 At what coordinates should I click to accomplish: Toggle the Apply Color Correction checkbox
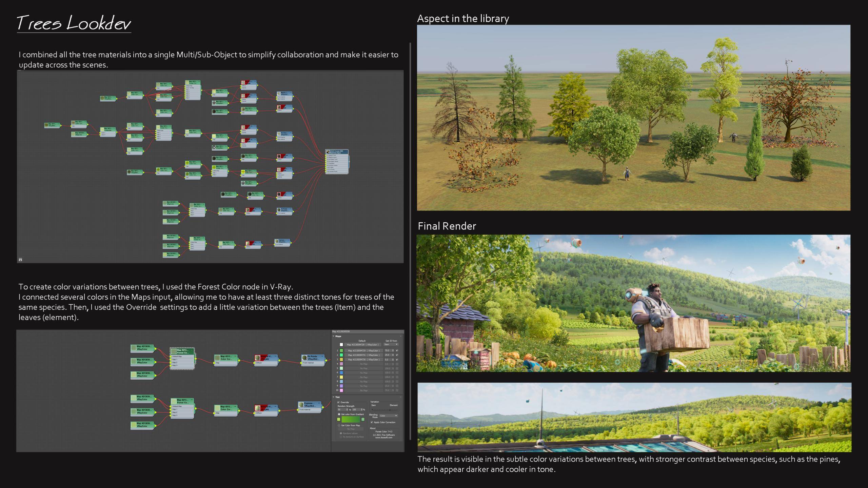point(372,422)
